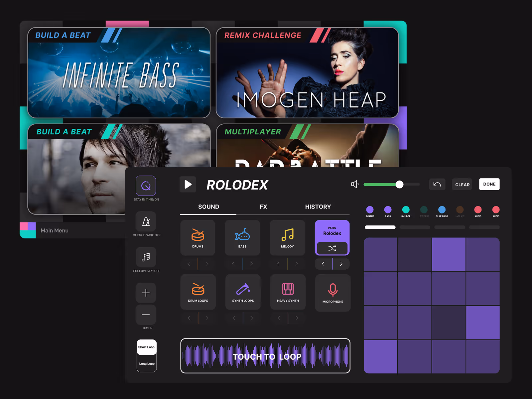Click the Done button

[x=489, y=184]
